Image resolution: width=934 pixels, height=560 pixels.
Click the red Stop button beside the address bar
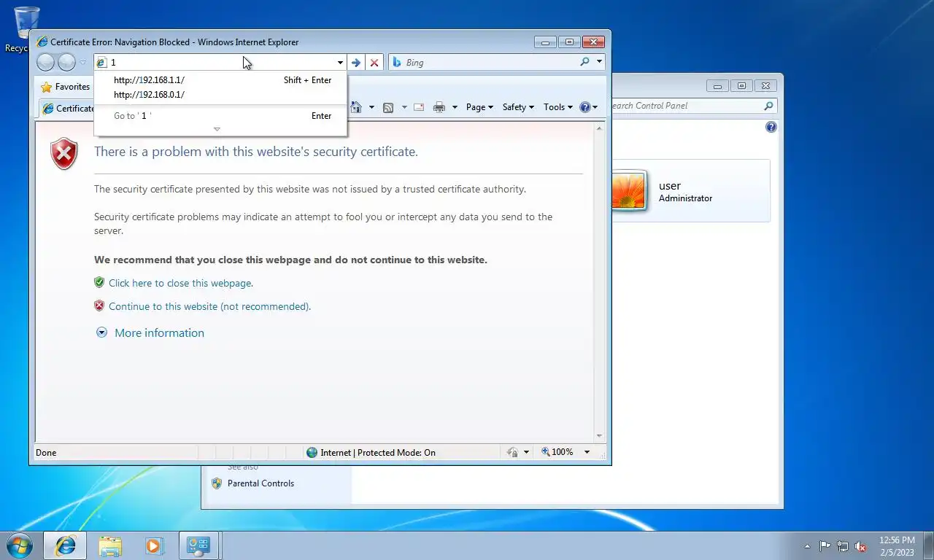pyautogui.click(x=374, y=63)
